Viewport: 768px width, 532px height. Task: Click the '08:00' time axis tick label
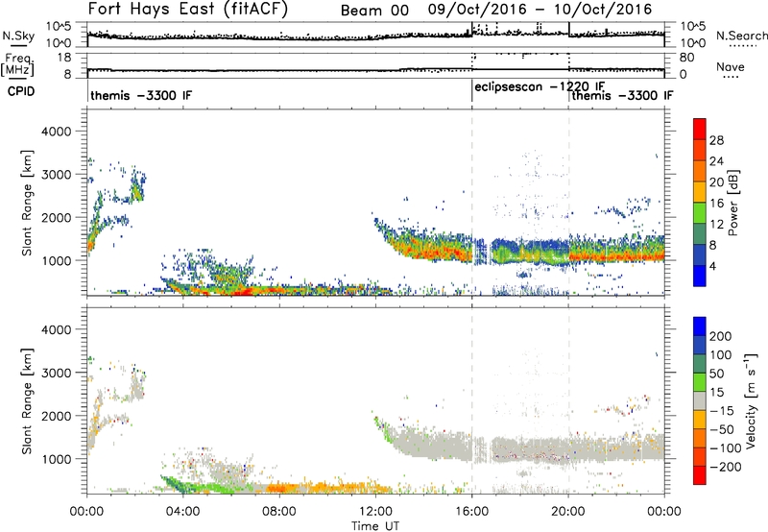(x=279, y=512)
